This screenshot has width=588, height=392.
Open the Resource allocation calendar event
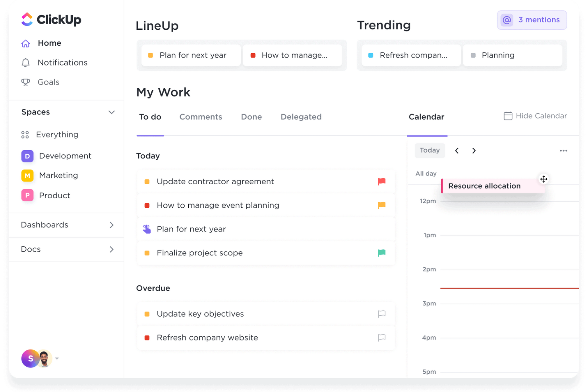tap(493, 186)
